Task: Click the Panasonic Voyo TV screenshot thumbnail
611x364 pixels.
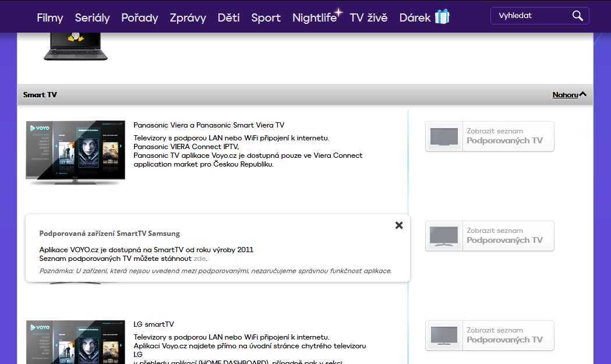Action: (75, 152)
